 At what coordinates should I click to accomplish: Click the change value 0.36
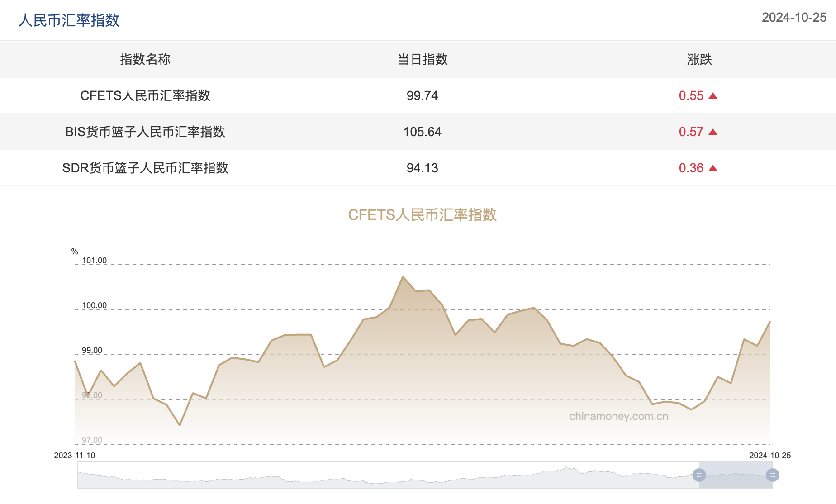(691, 168)
